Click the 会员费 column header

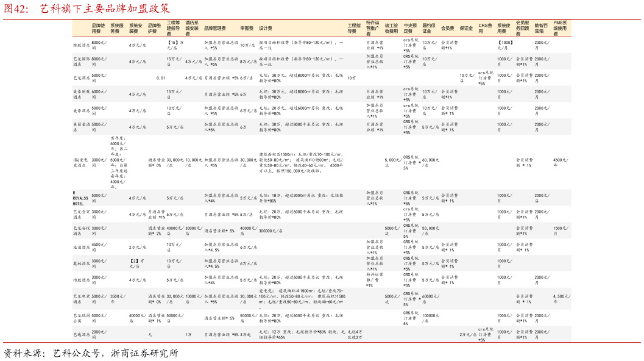click(448, 28)
